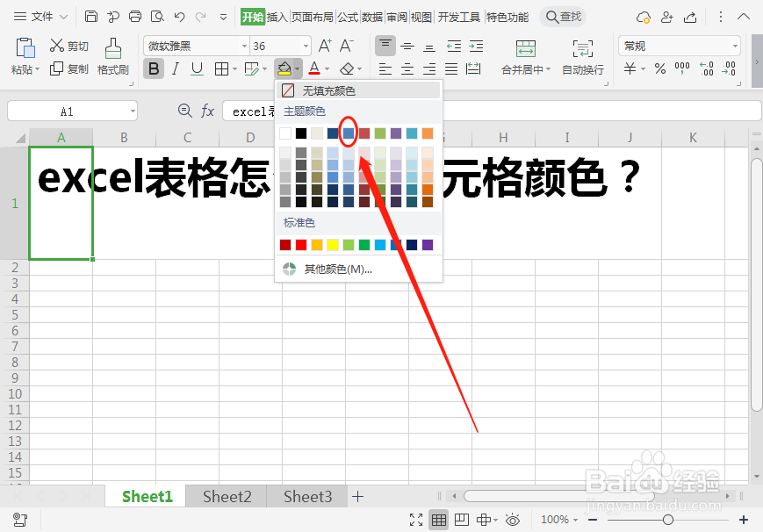The image size is (763, 532).
Task: Add a new sheet with plus button
Action: pos(357,497)
